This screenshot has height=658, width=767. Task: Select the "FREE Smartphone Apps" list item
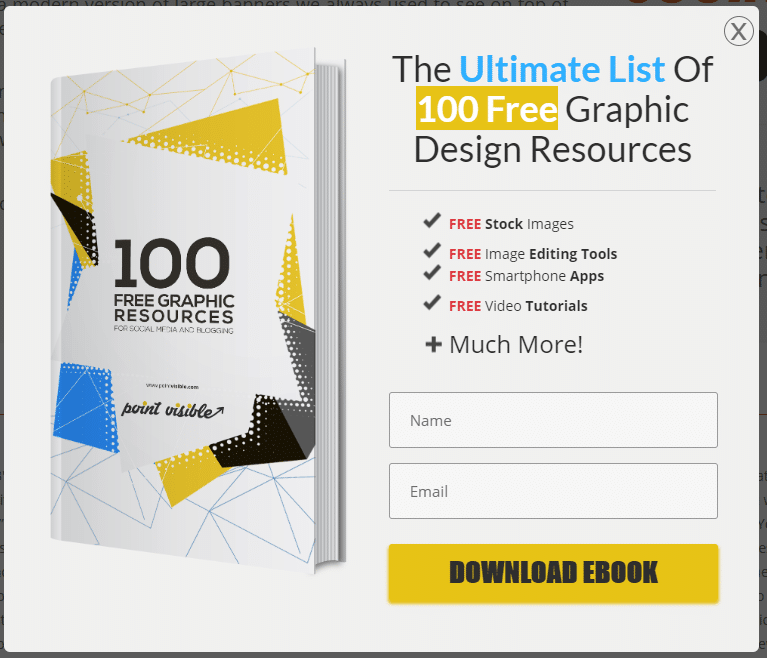pyautogui.click(x=526, y=276)
